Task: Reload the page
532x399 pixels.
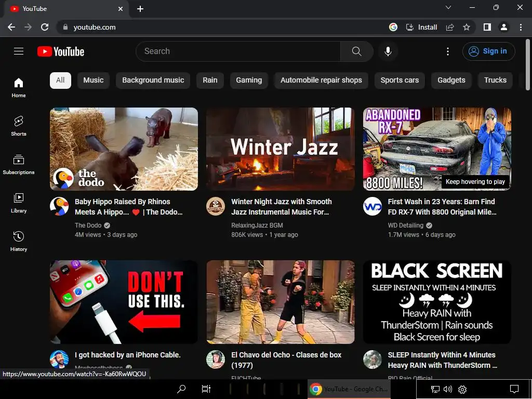Action: coord(45,27)
